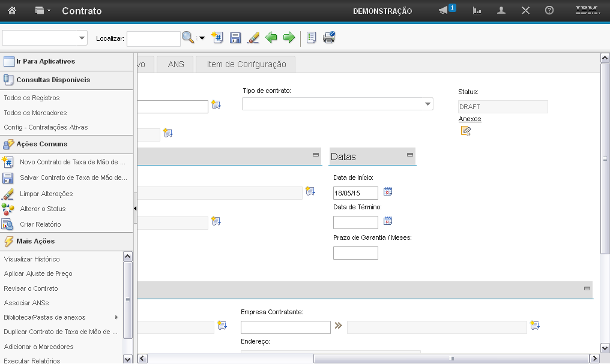The height and width of the screenshot is (364, 610).
Task: Go to previous record green arrow
Action: 271,38
